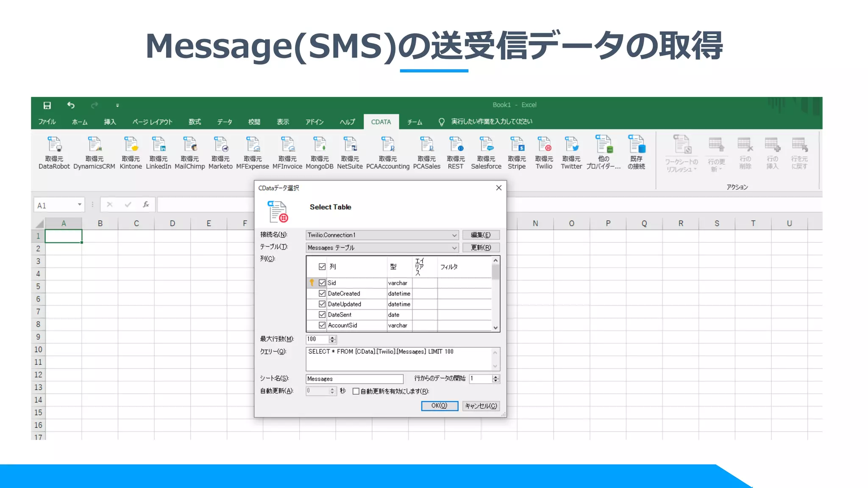Select the CDATA ribbon tab

click(381, 122)
